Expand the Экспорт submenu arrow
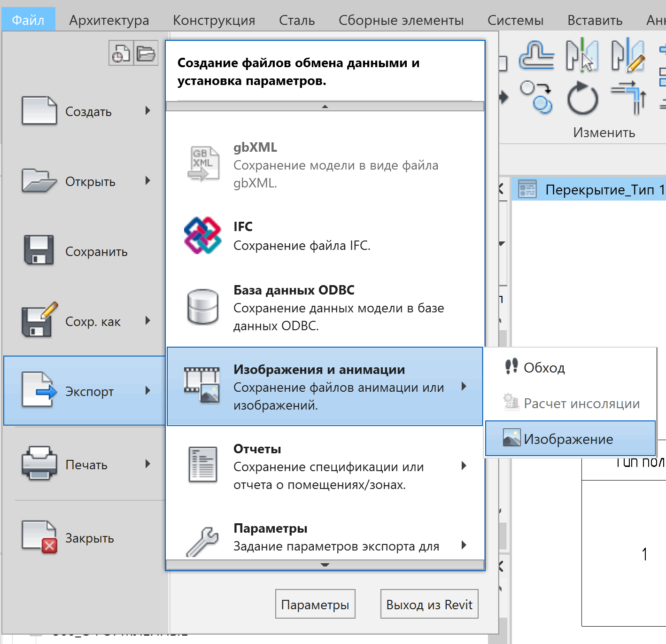The image size is (666, 644). click(148, 391)
